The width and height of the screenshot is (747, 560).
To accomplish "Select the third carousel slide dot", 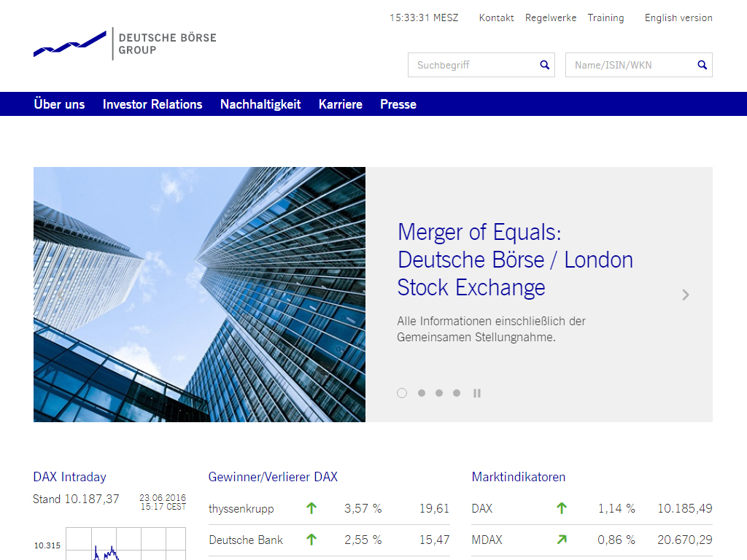I will (439, 393).
